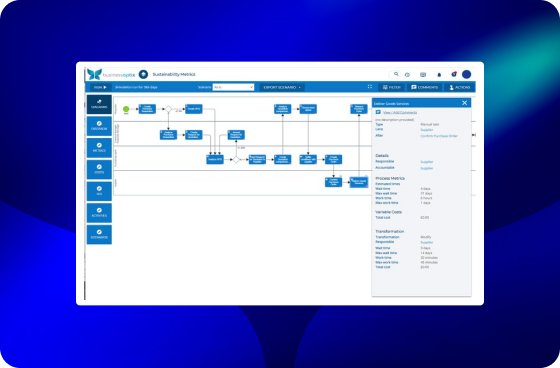Click the View / Add Comments link

pos(400,113)
